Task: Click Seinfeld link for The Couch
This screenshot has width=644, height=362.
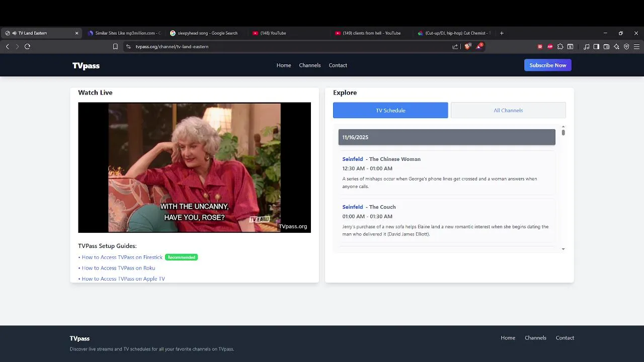Action: (x=353, y=207)
